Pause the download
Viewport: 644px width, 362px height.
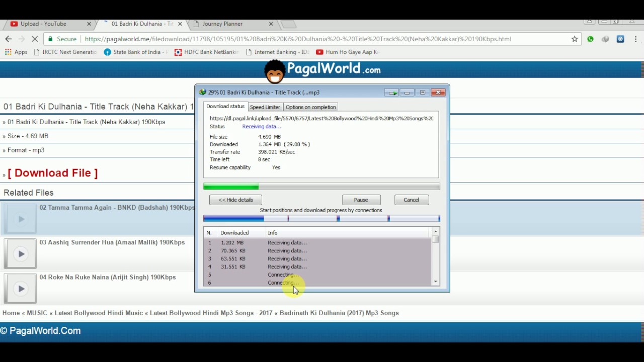click(x=361, y=200)
